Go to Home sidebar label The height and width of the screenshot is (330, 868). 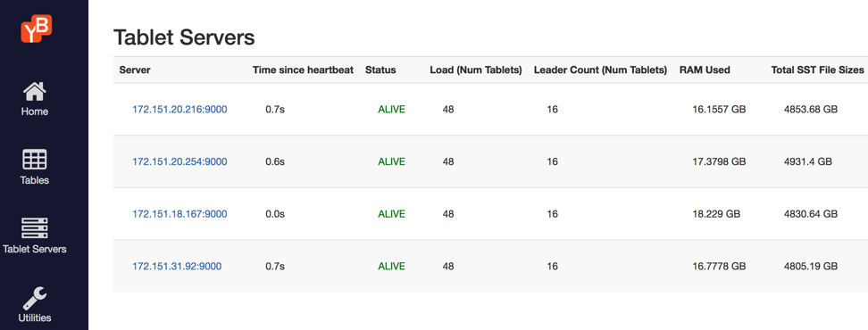[x=34, y=111]
